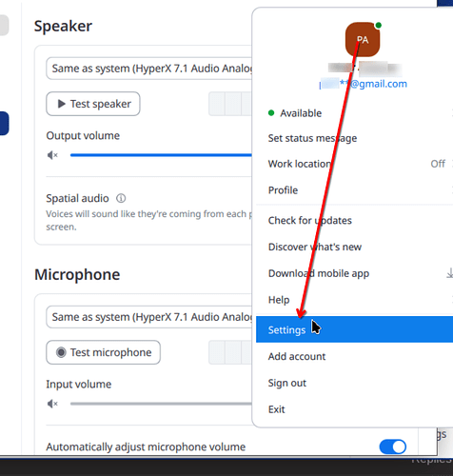Click the Spatial audio info icon
Viewport: 453px width, 476px height.
pyautogui.click(x=121, y=198)
